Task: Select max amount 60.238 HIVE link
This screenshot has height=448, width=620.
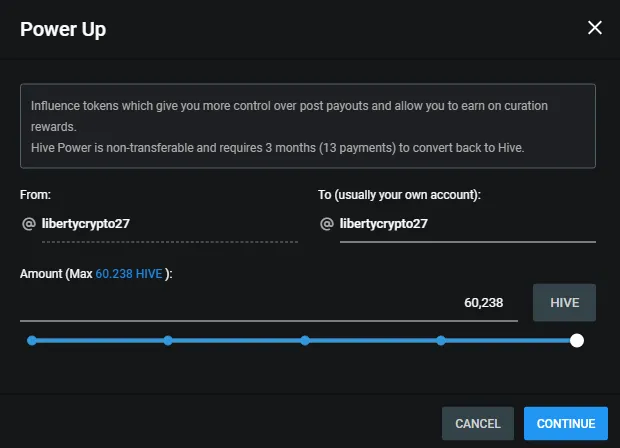Action: [129, 274]
